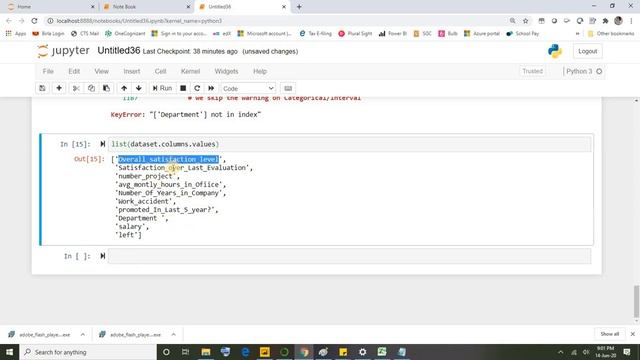Click 'Number_Of_Years_in_Company' output text

169,193
